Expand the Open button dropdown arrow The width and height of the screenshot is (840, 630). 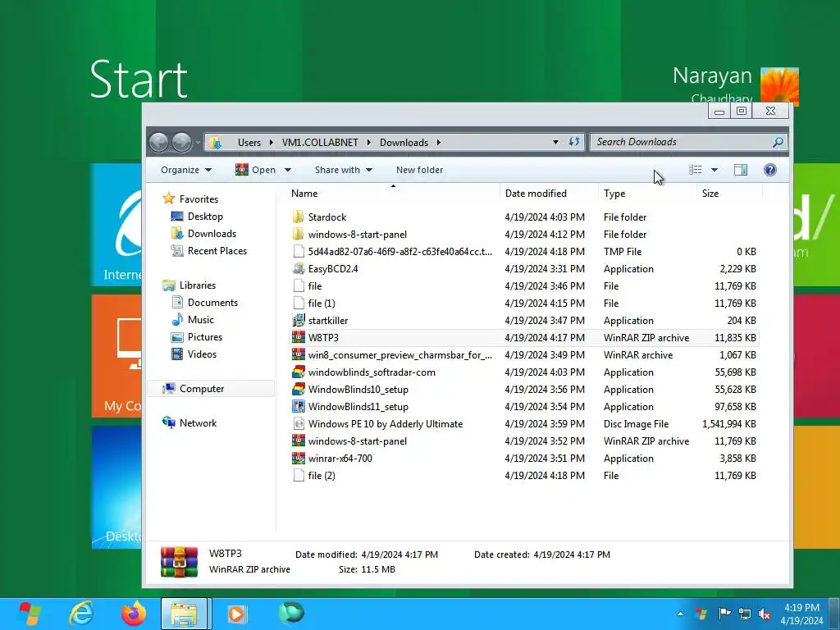288,170
